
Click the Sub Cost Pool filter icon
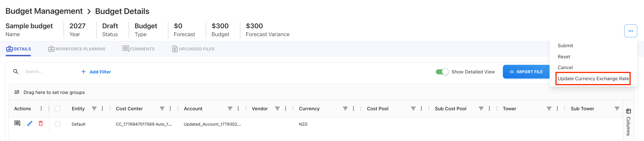481,108
